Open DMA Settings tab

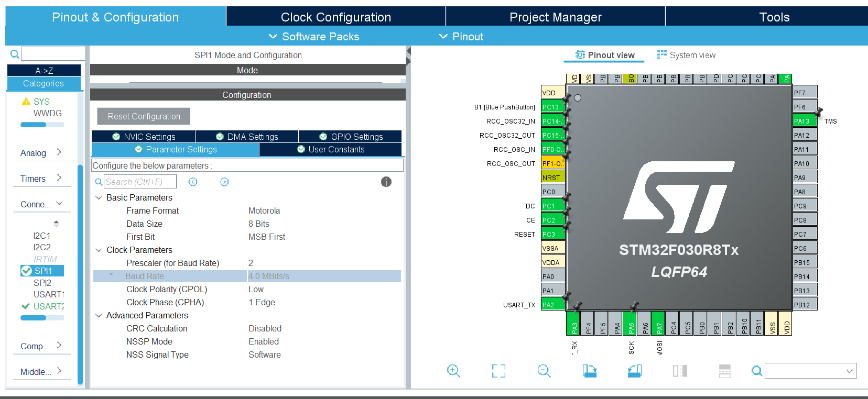247,137
